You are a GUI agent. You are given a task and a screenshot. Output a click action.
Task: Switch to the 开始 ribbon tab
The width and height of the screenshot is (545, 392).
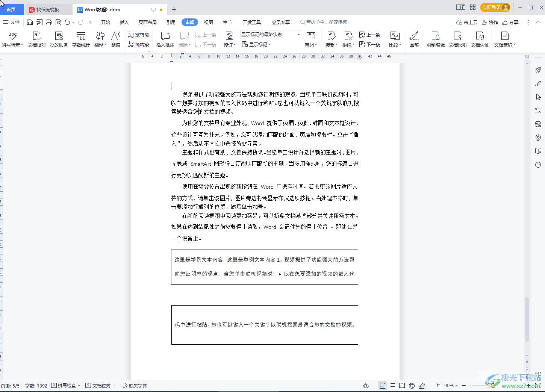click(x=106, y=22)
